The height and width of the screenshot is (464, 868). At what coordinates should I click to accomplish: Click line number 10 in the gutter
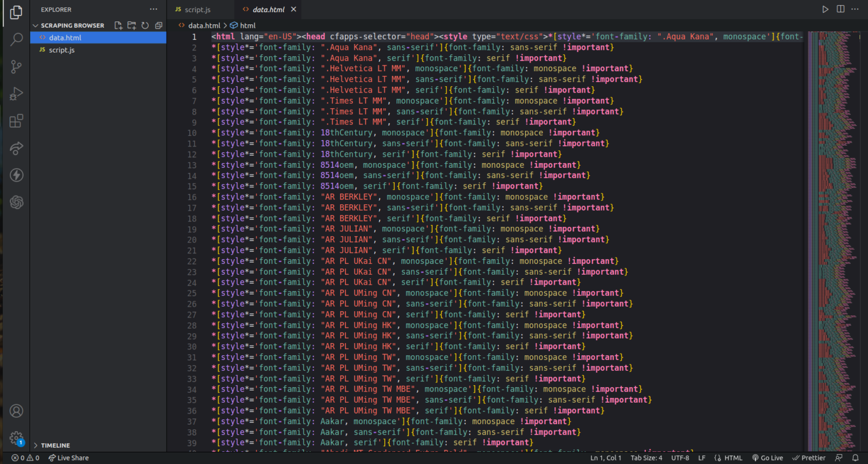pos(192,132)
